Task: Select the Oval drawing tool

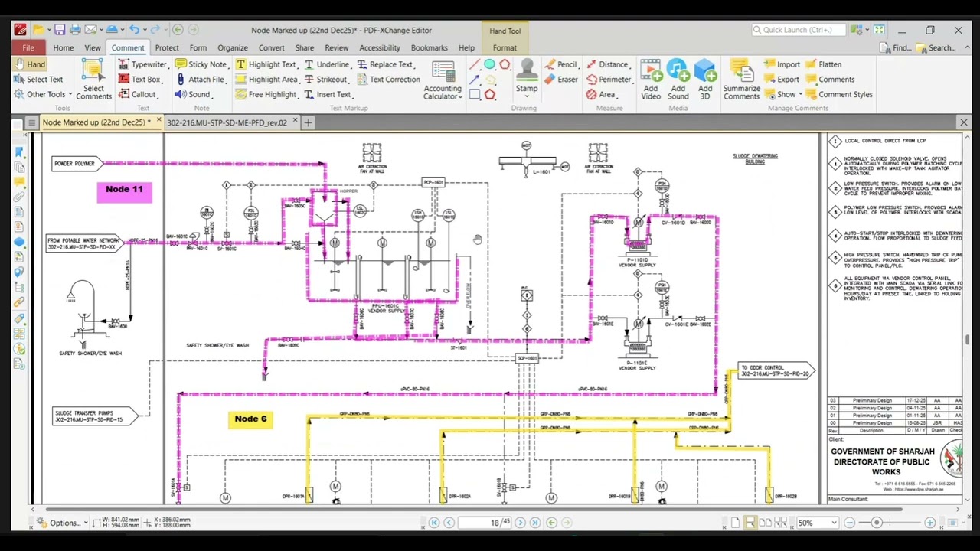Action: 489,64
